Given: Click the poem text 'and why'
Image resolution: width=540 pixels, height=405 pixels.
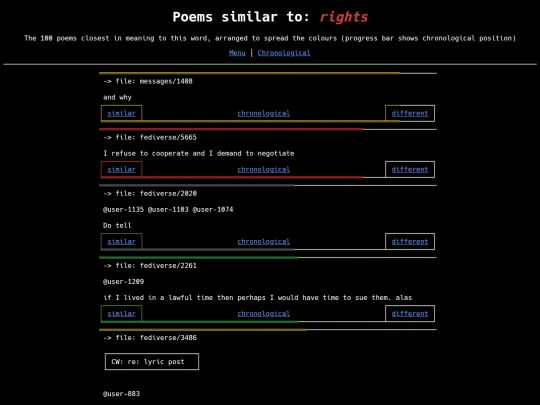Looking at the screenshot, I should (117, 97).
